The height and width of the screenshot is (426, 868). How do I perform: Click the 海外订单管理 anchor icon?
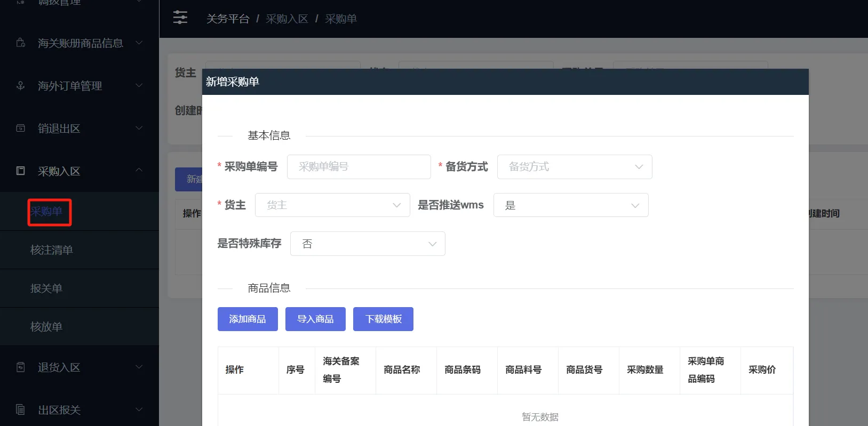click(21, 85)
